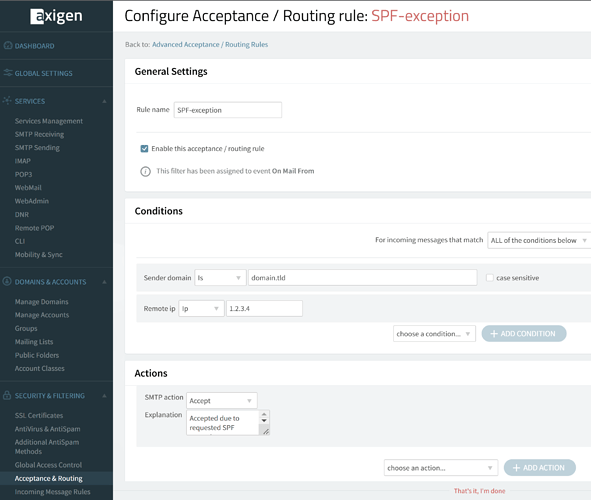Click the info icon beside filter event note
The width and height of the screenshot is (591, 500).
click(x=145, y=171)
